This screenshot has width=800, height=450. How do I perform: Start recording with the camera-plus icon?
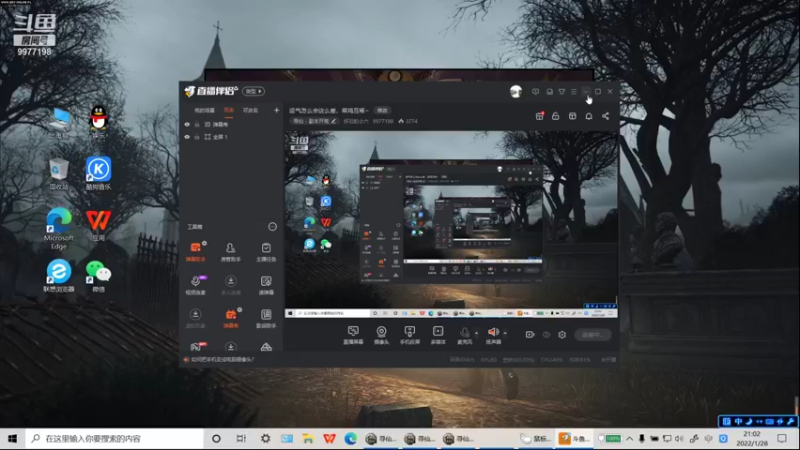pos(530,335)
